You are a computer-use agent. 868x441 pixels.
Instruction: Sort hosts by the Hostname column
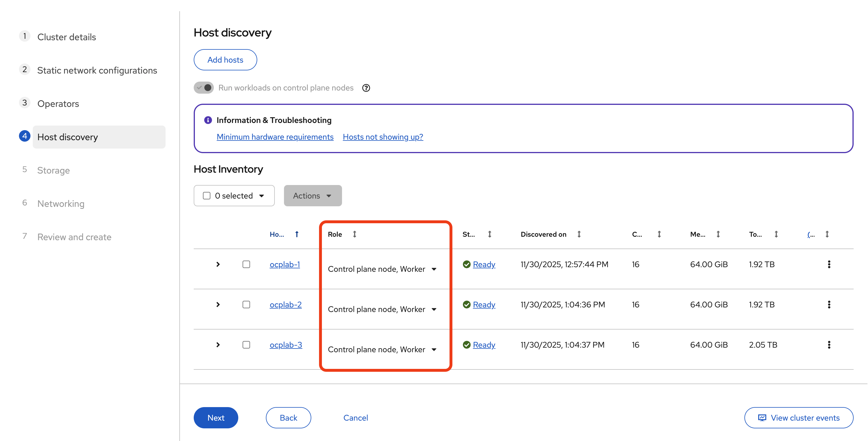pos(297,234)
